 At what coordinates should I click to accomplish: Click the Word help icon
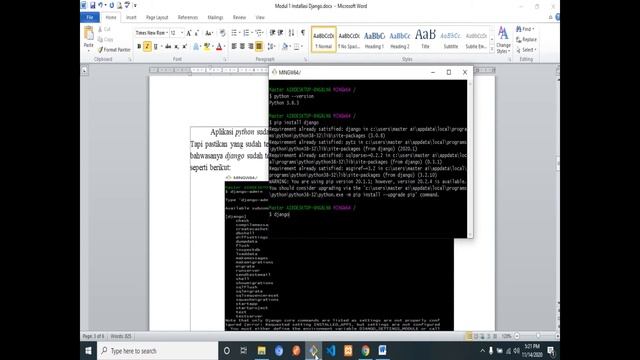(558, 17)
